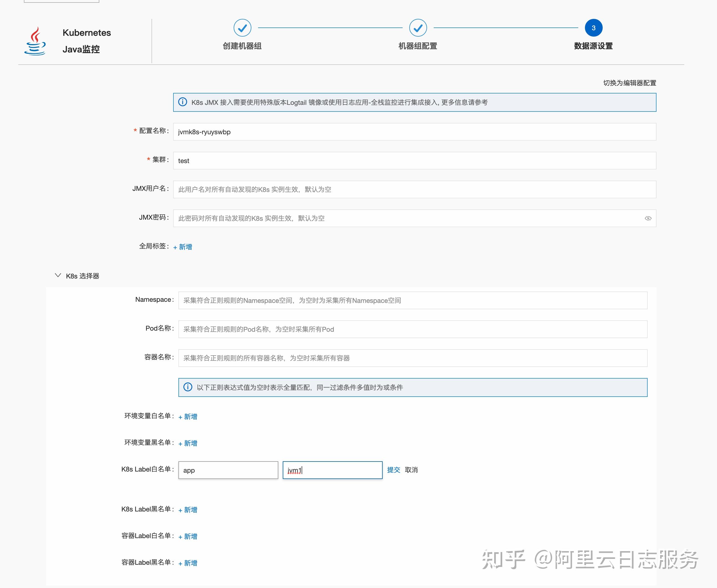Click 取消 to cancel the label entry
The height and width of the screenshot is (588, 717).
(411, 470)
